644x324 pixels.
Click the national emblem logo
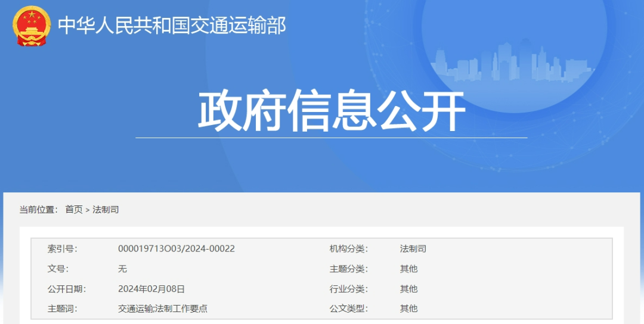pos(32,26)
